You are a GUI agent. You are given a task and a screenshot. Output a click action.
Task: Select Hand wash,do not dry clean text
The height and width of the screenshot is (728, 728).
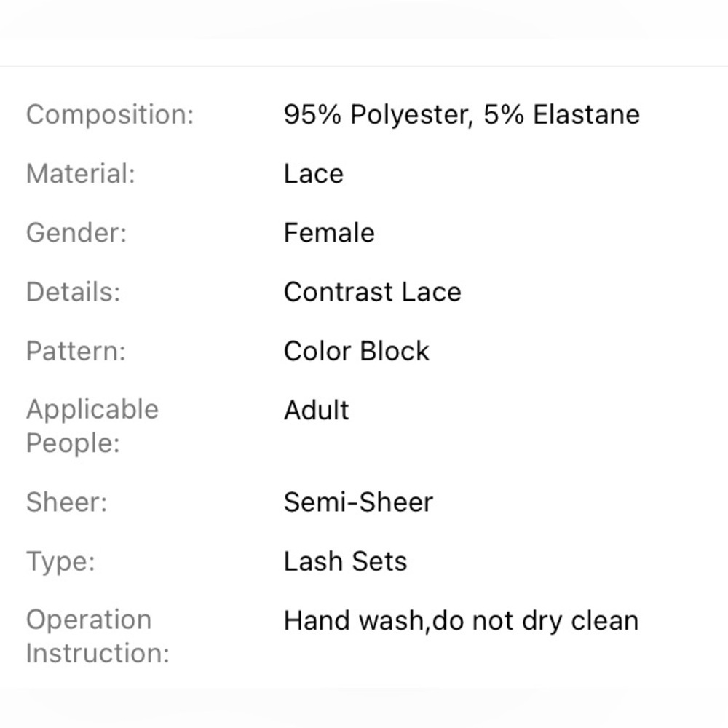tap(462, 621)
